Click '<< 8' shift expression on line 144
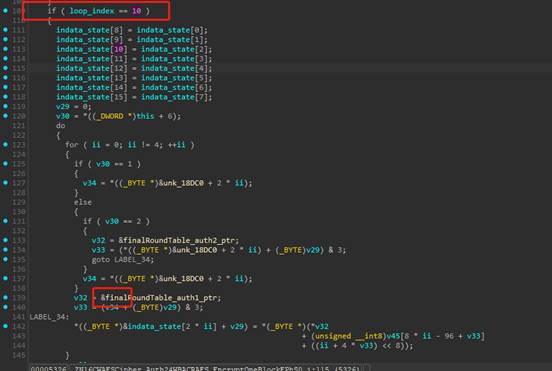The height and width of the screenshot is (371, 552). click(390, 346)
